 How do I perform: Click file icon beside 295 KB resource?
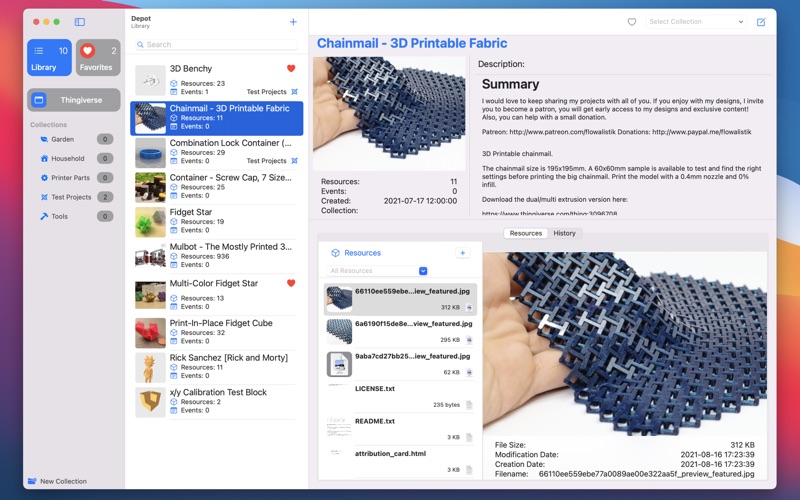469,340
